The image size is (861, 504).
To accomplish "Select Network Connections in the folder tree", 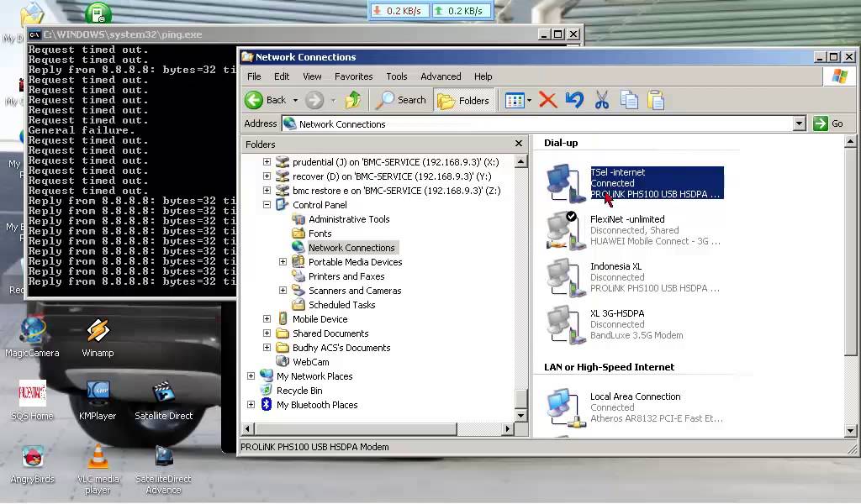I will 351,248.
